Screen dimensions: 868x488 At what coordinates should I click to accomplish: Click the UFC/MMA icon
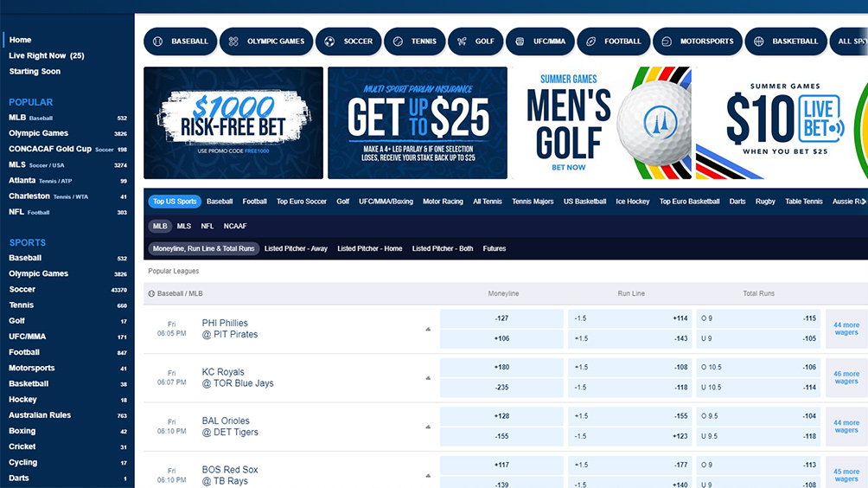coord(520,42)
